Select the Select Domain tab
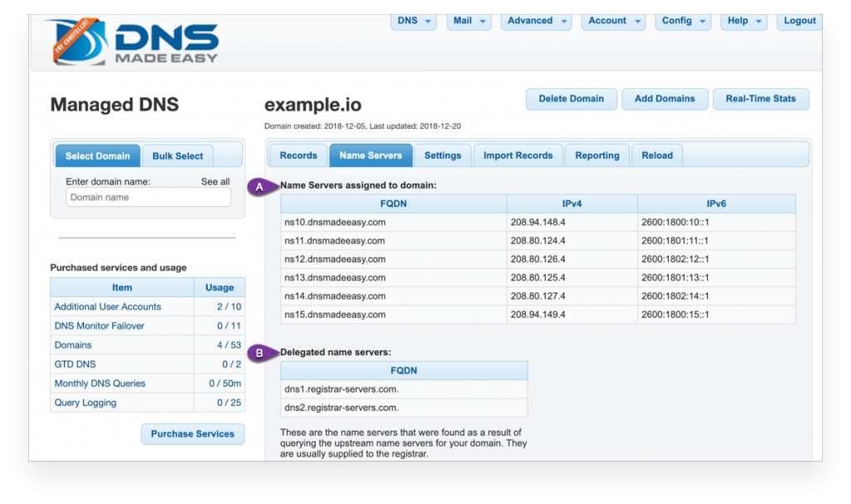Screen dimensions: 851x504 [98, 156]
